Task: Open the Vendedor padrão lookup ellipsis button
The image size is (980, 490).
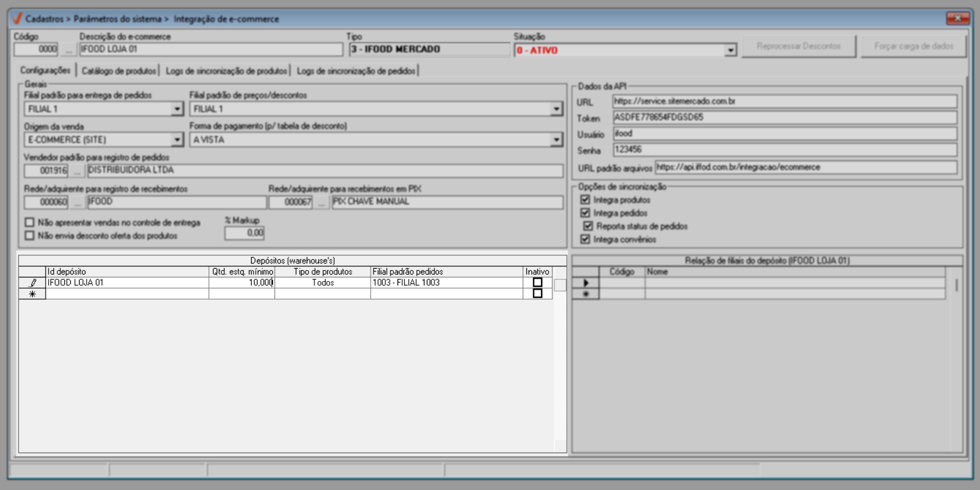Action: point(77,171)
